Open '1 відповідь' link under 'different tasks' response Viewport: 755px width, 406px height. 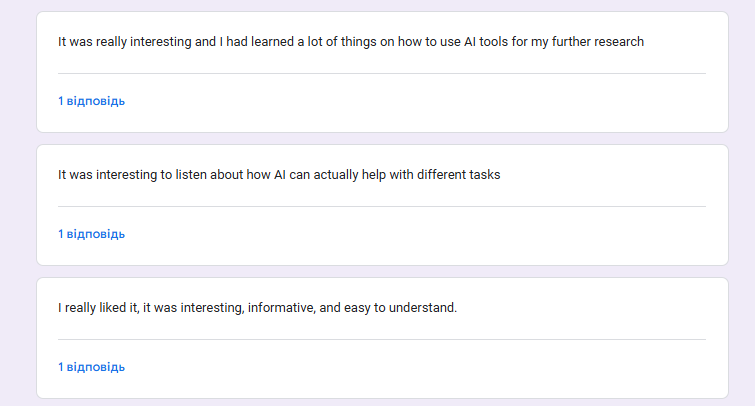coord(91,234)
